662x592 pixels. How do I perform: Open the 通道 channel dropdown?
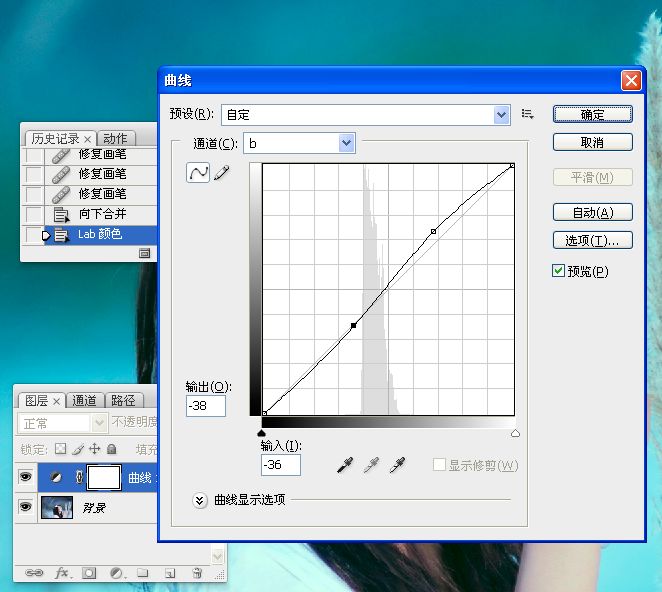346,144
